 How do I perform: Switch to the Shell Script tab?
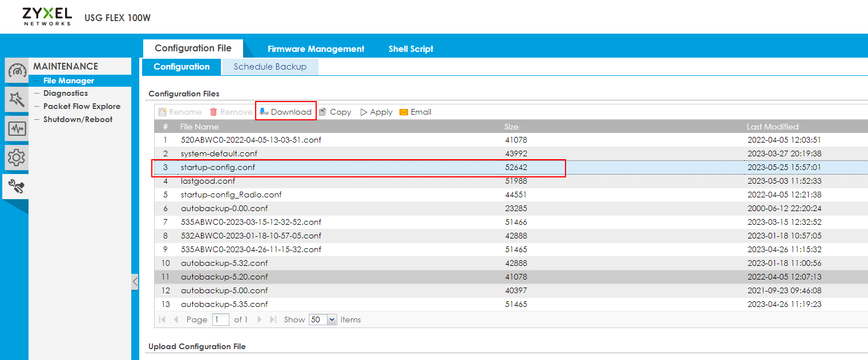click(411, 49)
